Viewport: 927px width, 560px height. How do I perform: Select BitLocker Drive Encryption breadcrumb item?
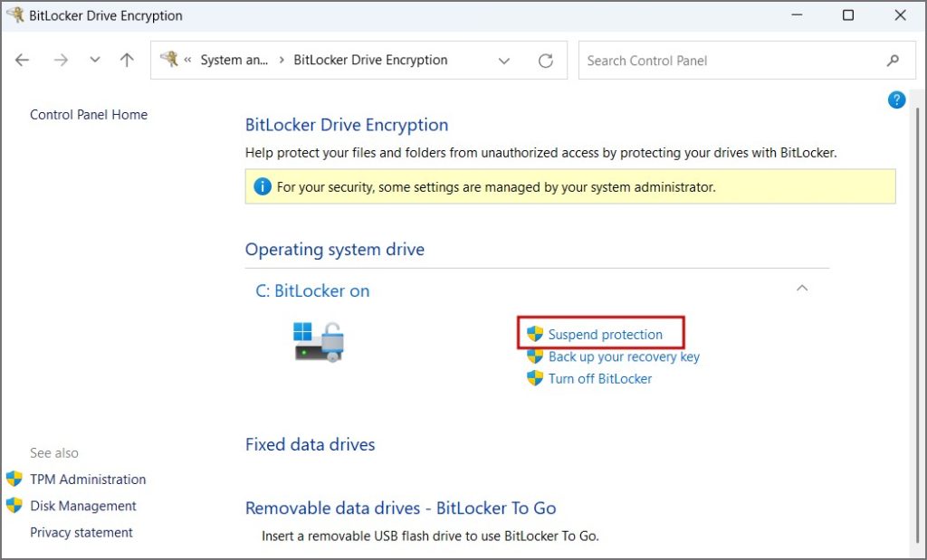click(370, 61)
